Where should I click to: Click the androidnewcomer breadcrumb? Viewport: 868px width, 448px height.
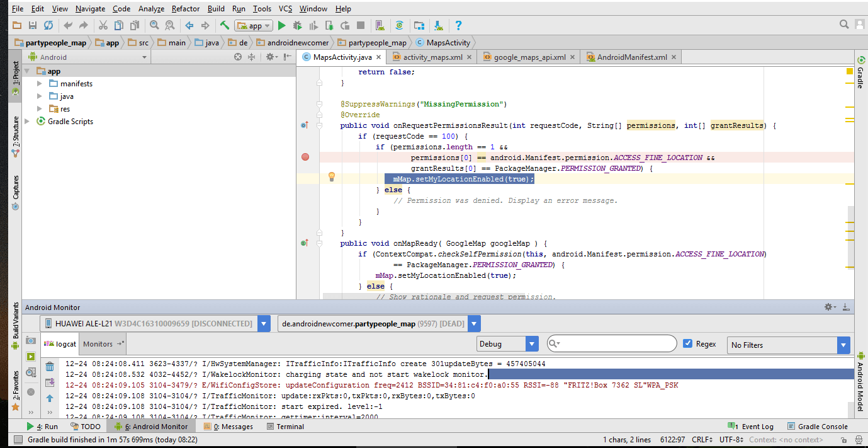click(x=293, y=43)
